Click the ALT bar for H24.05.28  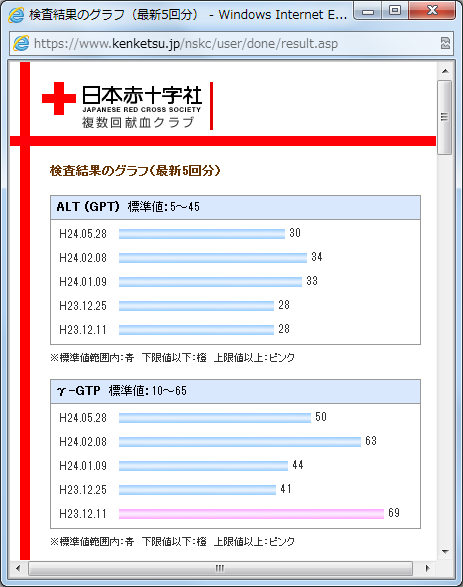tap(202, 234)
